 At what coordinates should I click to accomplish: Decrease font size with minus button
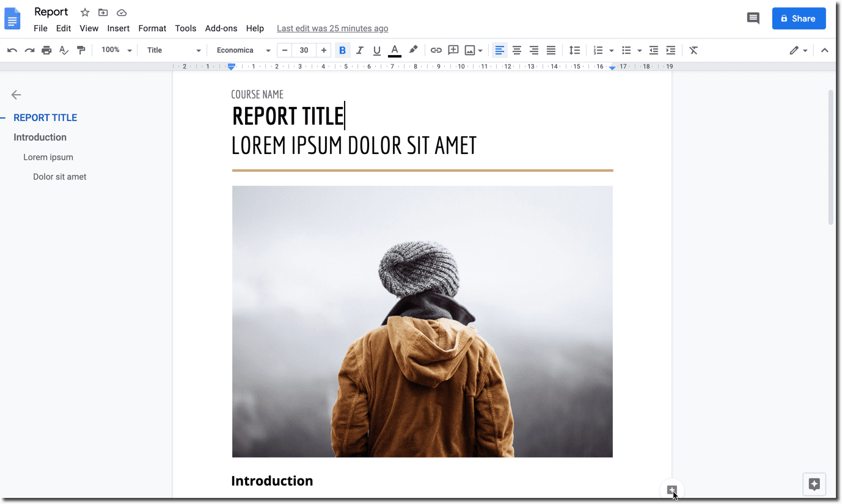click(x=285, y=50)
